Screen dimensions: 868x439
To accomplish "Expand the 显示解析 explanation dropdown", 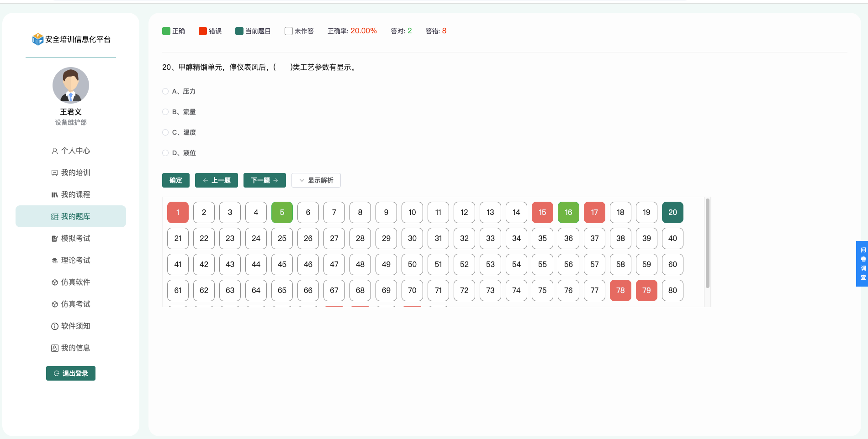I will pyautogui.click(x=316, y=180).
